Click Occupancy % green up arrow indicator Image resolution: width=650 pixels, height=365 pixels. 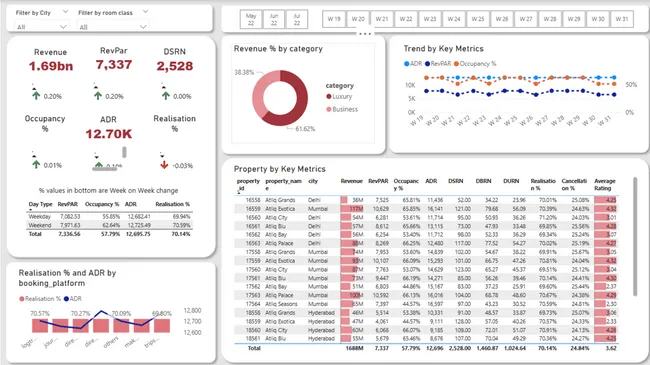coord(36,165)
